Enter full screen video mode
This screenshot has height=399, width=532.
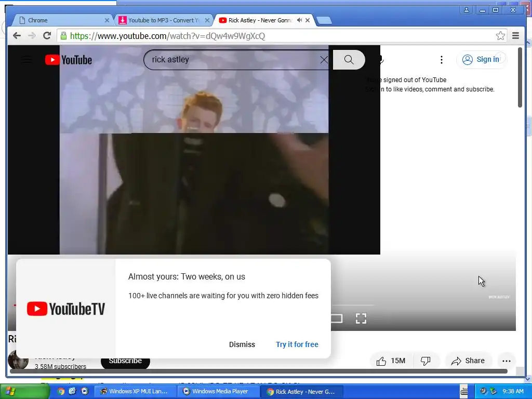361,318
